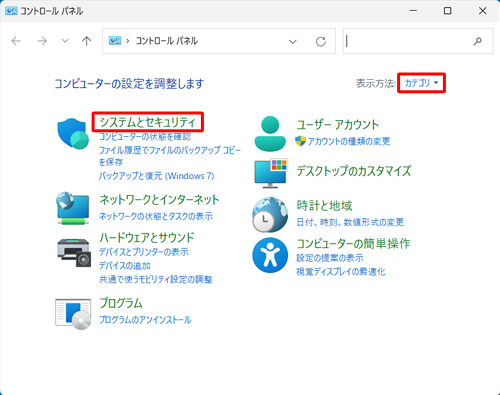The image size is (500, 395).
Task: Click コンピューターの状態を確認 link
Action: click(x=145, y=137)
